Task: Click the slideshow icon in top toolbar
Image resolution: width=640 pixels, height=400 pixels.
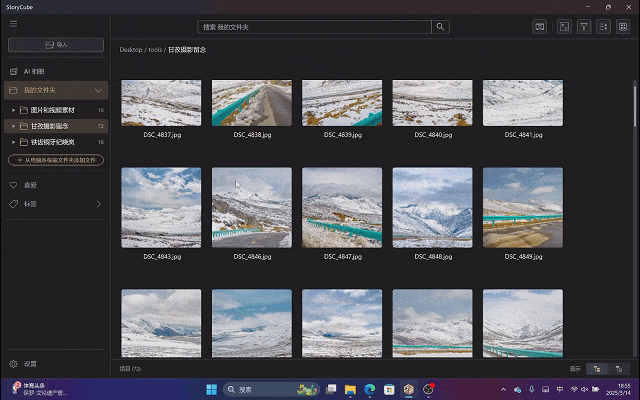Action: point(539,27)
